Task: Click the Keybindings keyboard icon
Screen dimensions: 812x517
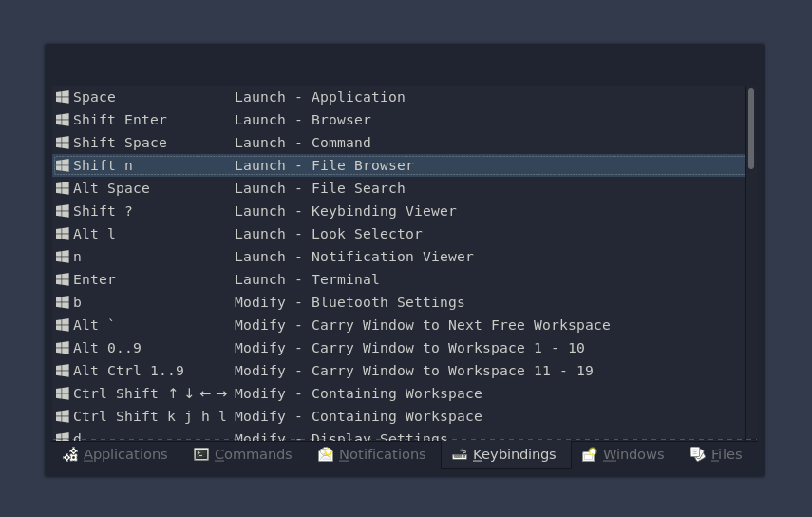Action: click(460, 454)
